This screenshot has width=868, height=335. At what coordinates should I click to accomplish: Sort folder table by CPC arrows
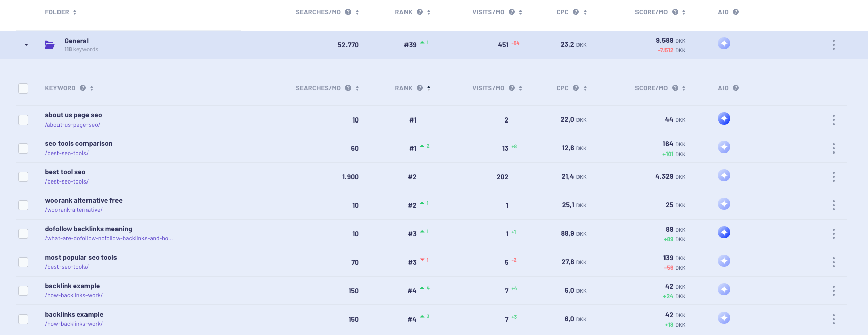(x=585, y=12)
